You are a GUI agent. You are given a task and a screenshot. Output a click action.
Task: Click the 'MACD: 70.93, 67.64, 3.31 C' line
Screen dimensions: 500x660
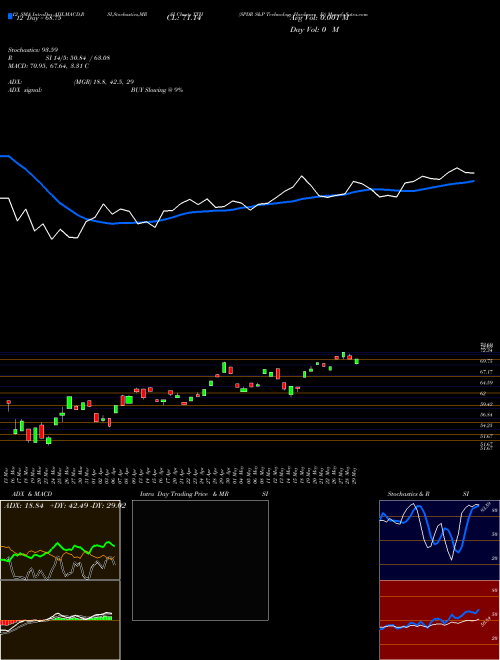[x=48, y=66]
